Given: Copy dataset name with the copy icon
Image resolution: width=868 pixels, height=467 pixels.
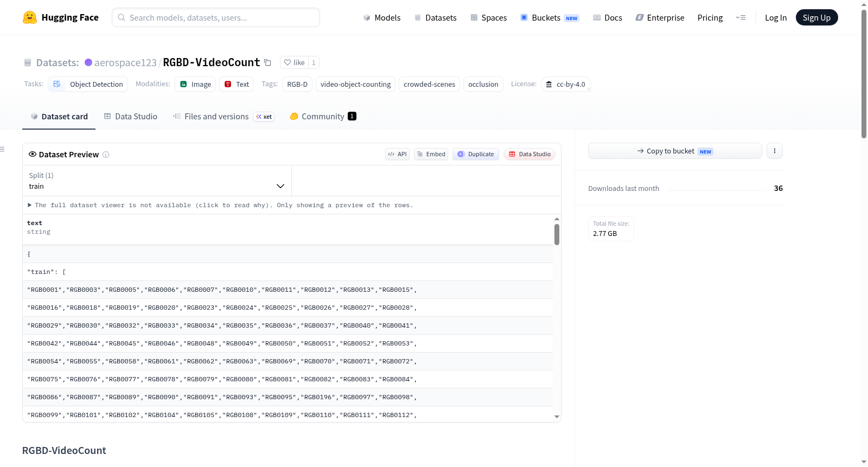Looking at the screenshot, I should [x=267, y=62].
